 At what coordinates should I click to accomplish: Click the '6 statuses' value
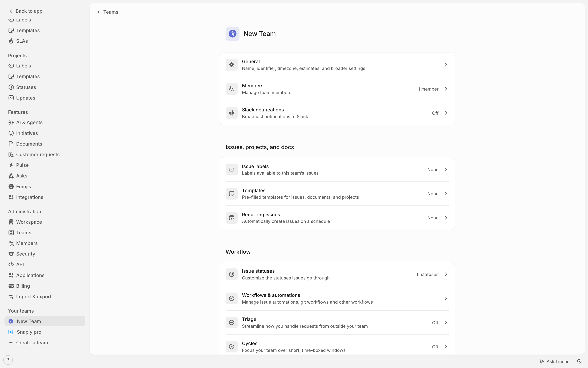tap(428, 274)
